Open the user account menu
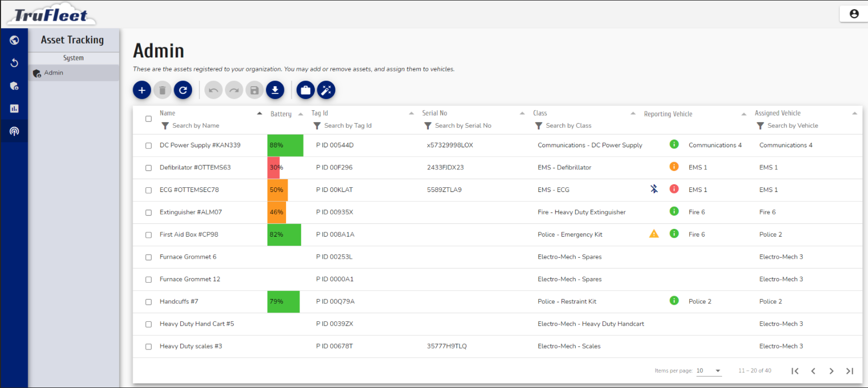 854,14
